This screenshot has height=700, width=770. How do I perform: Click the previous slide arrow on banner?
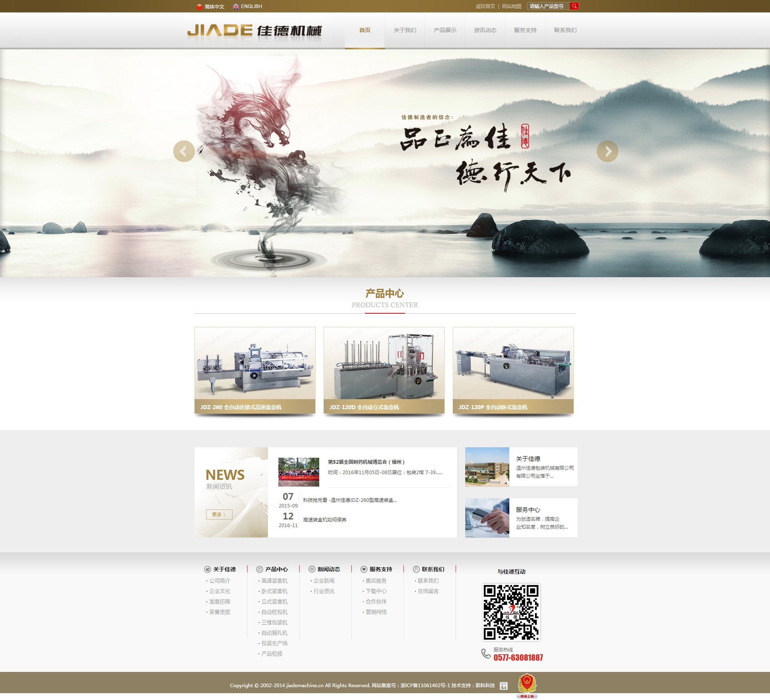click(x=184, y=151)
